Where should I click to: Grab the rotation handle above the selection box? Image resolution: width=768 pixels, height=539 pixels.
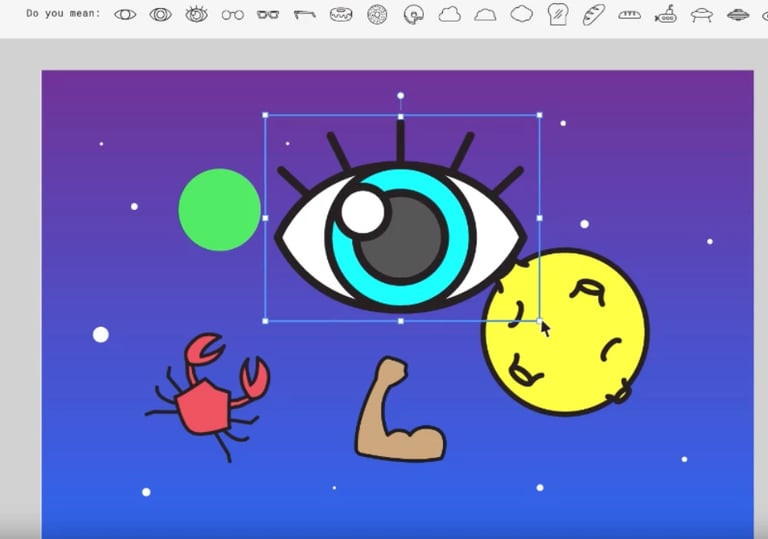point(400,96)
